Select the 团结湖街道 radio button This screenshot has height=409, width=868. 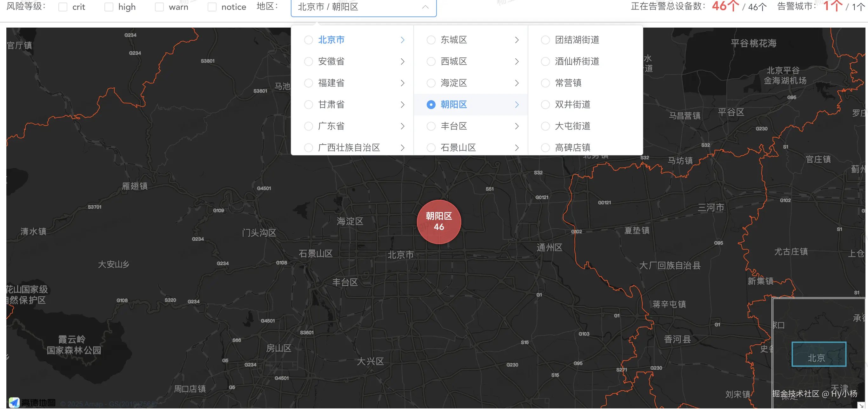[545, 40]
